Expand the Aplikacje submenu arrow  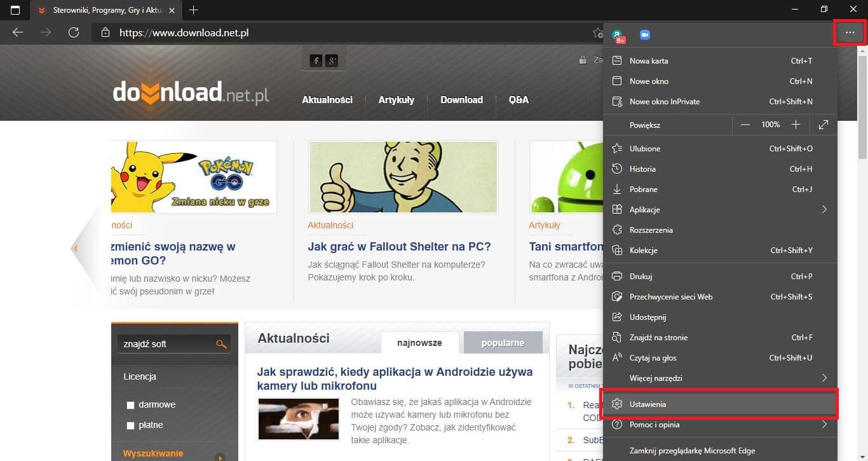[824, 209]
